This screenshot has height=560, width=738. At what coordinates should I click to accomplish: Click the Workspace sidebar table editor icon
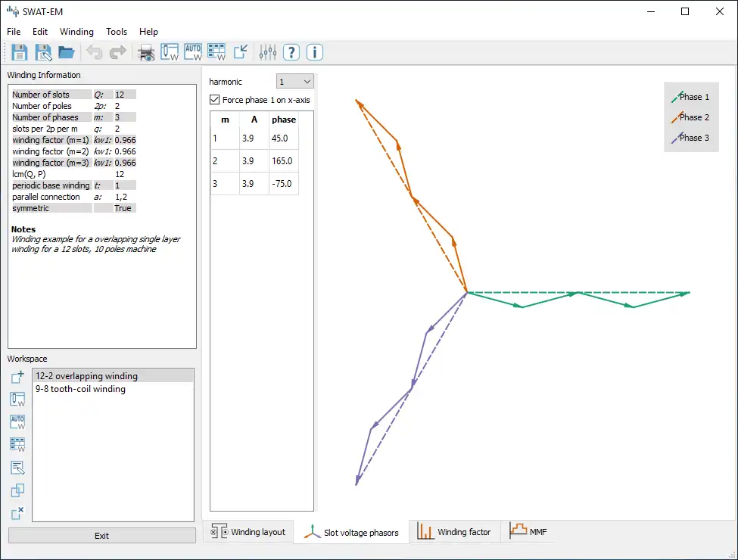(17, 445)
